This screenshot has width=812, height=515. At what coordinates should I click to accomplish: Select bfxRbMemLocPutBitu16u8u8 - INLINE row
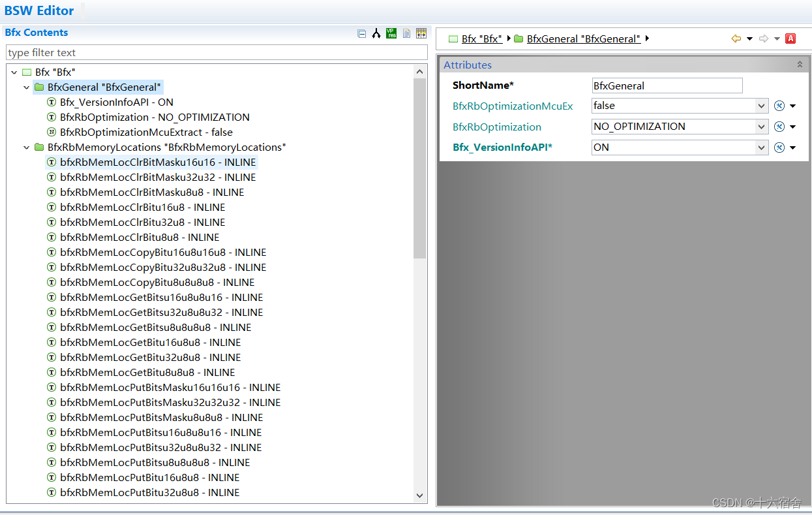149,477
